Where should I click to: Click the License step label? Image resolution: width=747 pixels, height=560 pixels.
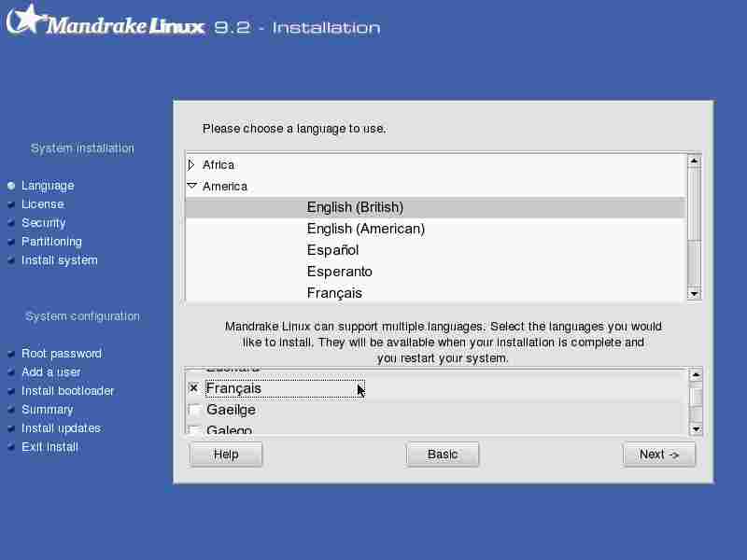tap(42, 203)
